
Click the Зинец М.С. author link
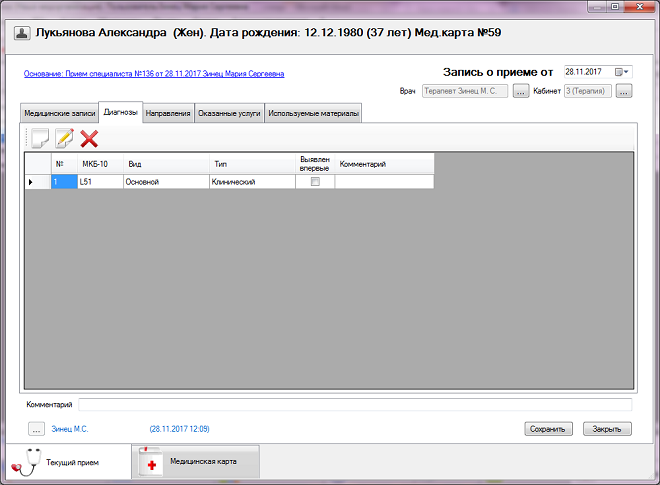(x=70, y=429)
